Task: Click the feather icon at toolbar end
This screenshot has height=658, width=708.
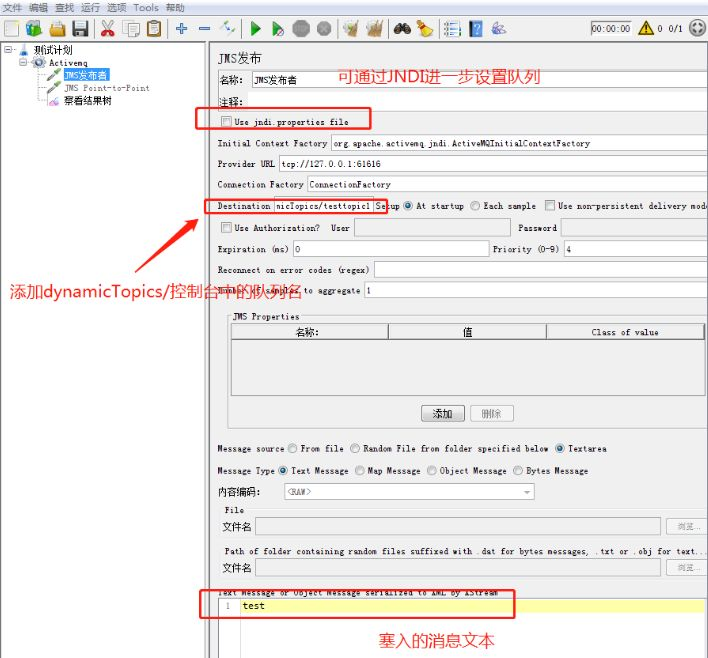Action: (498, 29)
